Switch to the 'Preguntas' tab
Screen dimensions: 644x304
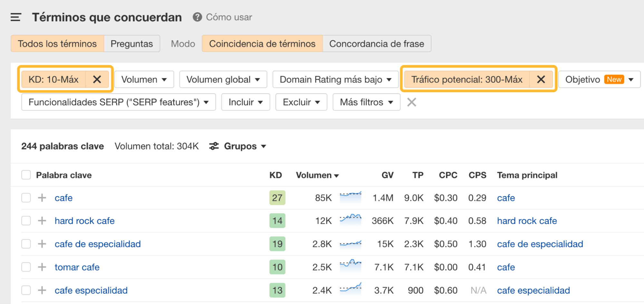[131, 43]
